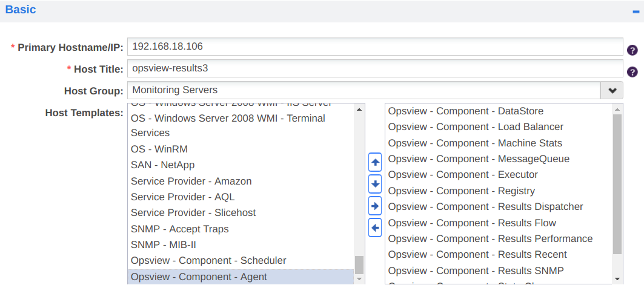Select Opsview - Component - DataStore in the selected templates list
The height and width of the screenshot is (288, 644).
tap(499, 111)
